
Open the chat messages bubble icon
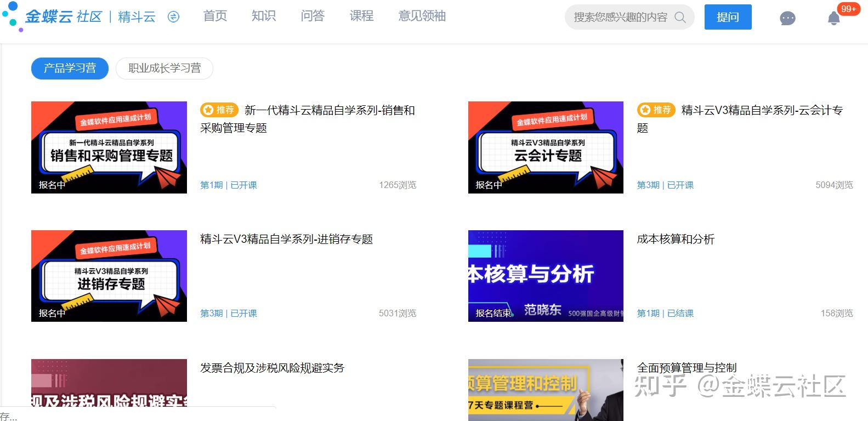tap(787, 18)
